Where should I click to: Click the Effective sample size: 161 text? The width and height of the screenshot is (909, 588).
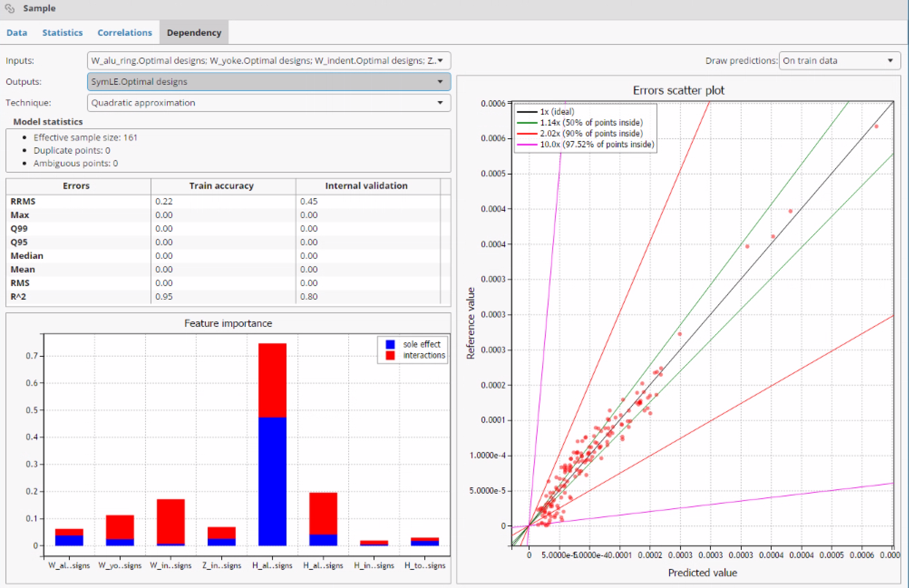[x=85, y=137]
